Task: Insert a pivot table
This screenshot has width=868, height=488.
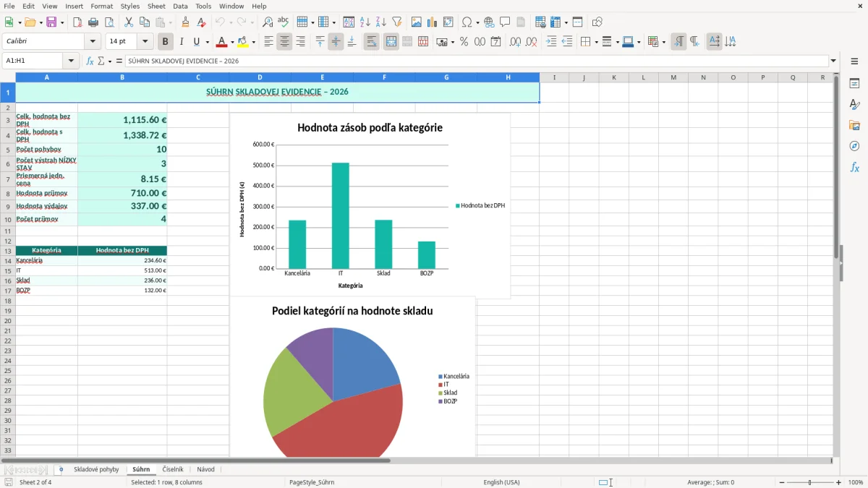Action: tap(448, 22)
